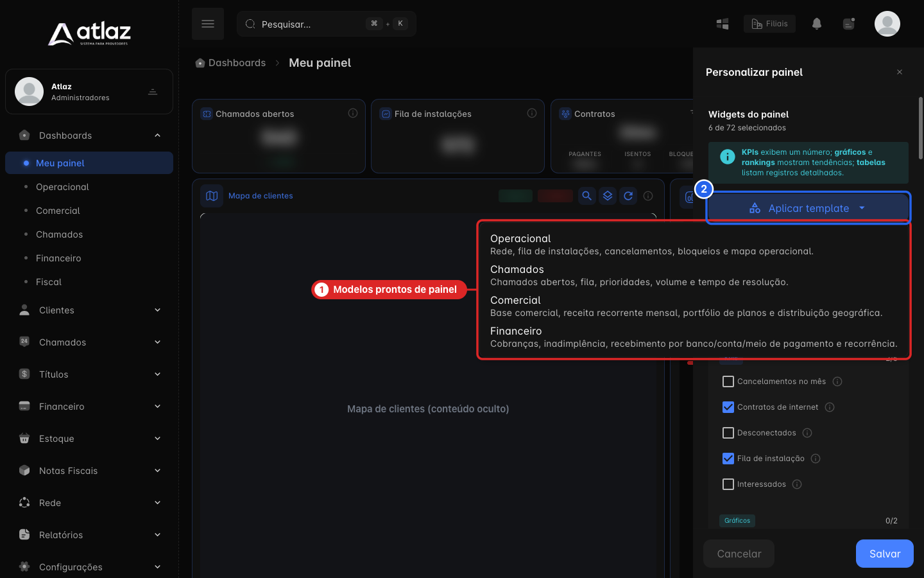924x578 pixels.
Task: Expand the Rede sidebar section
Action: [x=89, y=503]
